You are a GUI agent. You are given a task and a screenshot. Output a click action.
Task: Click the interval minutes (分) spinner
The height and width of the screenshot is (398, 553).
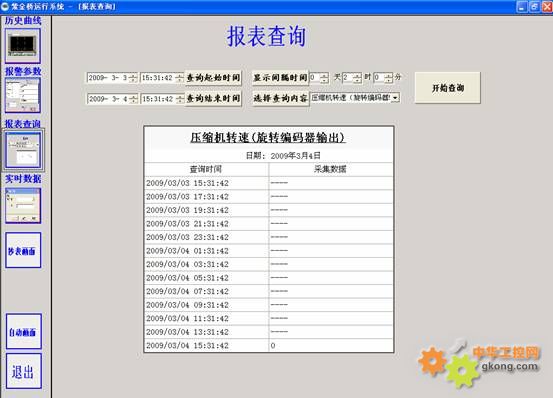pyautogui.click(x=388, y=78)
